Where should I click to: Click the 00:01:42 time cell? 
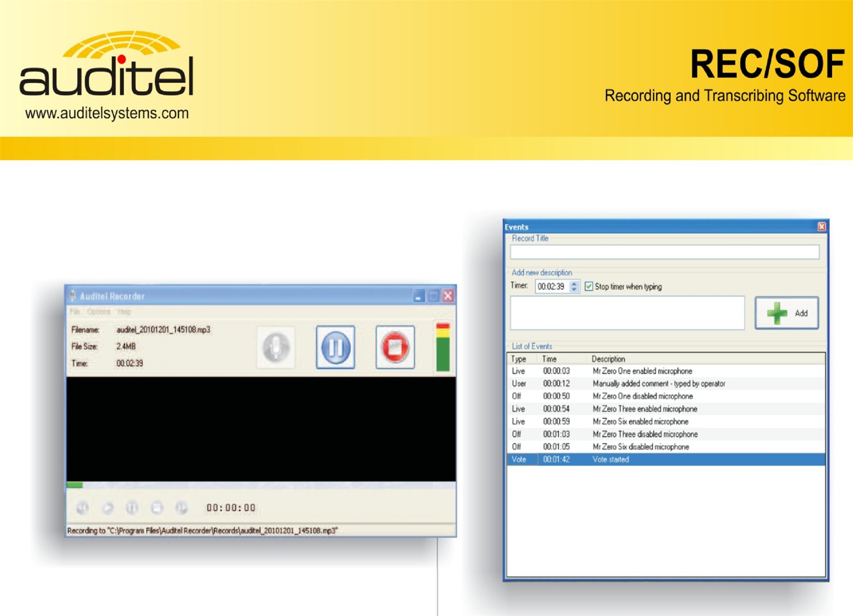click(556, 459)
